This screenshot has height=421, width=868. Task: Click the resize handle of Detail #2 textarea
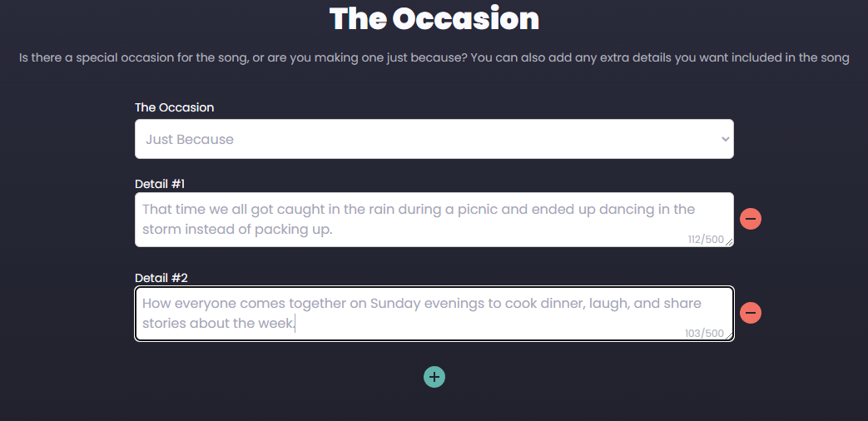pyautogui.click(x=730, y=337)
